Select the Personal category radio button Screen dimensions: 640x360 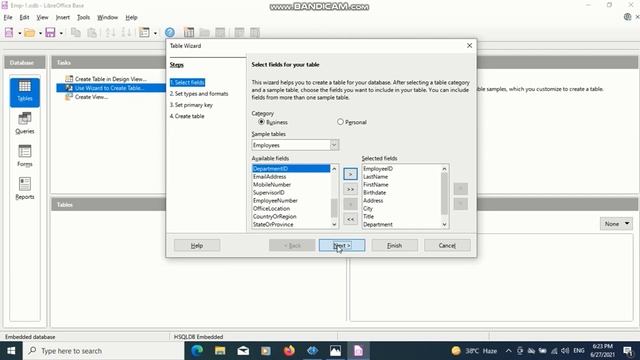[x=340, y=122]
